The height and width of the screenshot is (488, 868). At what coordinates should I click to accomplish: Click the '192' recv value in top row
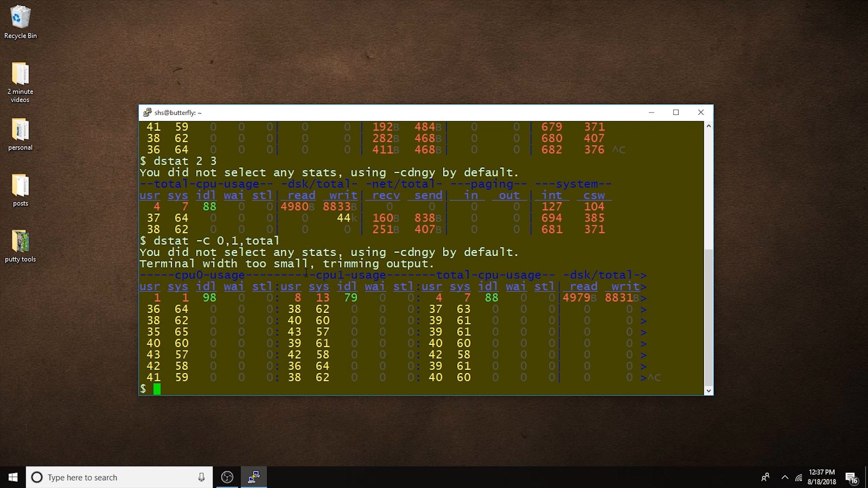[x=382, y=127]
